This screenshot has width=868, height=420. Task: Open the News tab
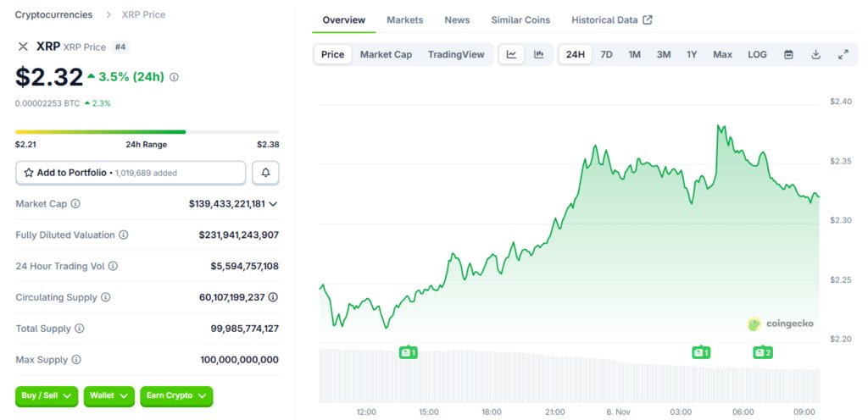coord(457,19)
